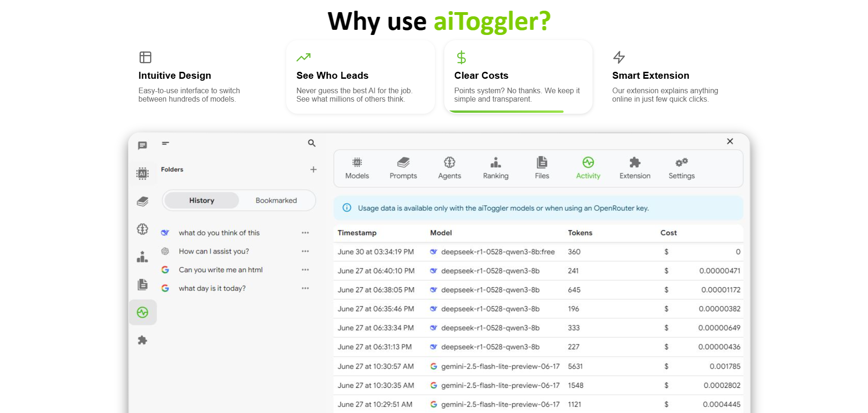
Task: Click cost value 0.0004445
Action: point(722,405)
